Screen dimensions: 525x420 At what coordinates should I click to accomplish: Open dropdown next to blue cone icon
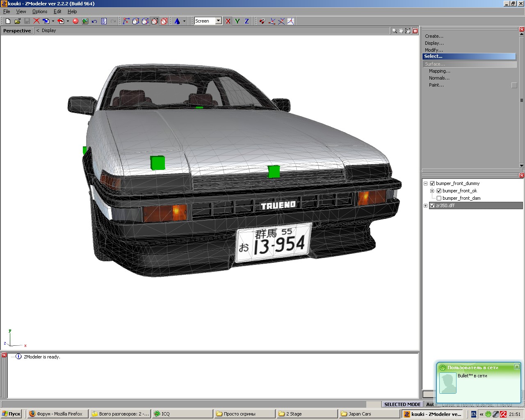[x=184, y=21]
